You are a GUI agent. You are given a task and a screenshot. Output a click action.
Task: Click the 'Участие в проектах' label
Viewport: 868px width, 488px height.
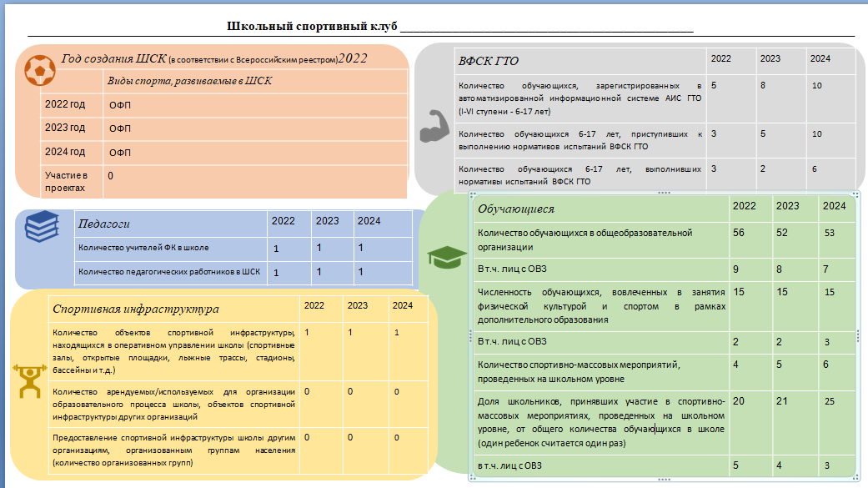point(66,182)
